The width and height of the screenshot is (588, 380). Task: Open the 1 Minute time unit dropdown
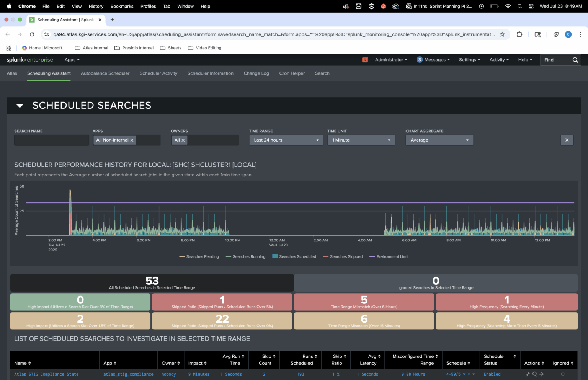361,140
